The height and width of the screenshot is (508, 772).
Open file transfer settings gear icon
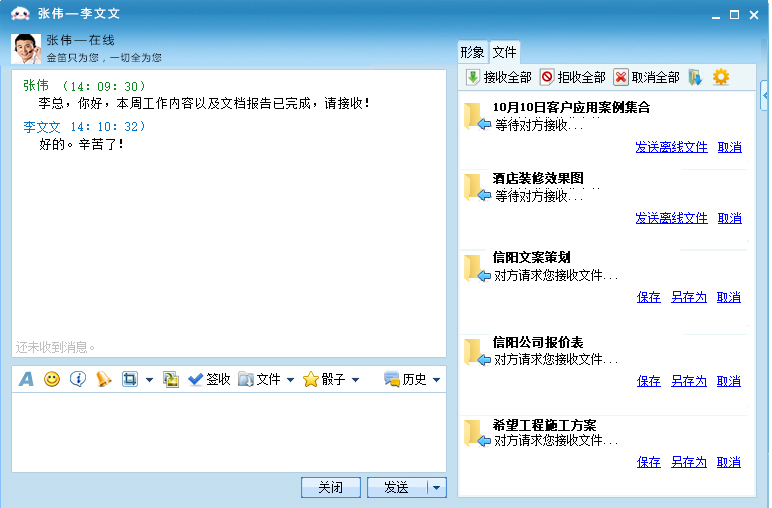click(x=721, y=77)
